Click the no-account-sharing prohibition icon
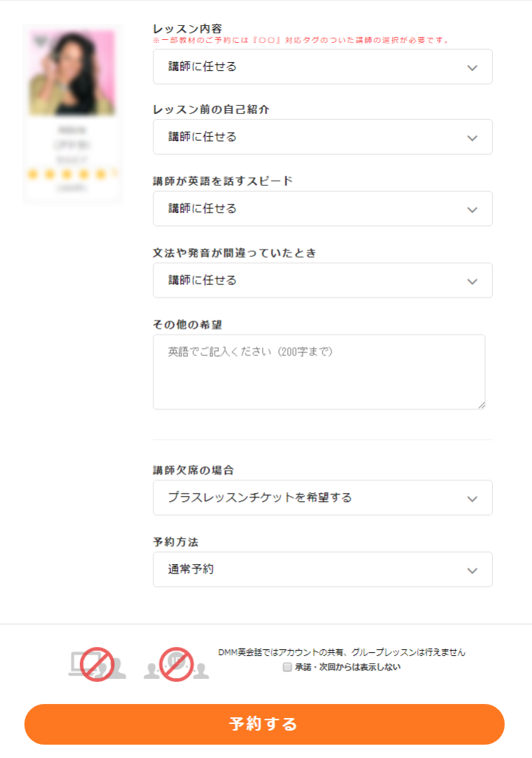532x758 pixels. [97, 664]
